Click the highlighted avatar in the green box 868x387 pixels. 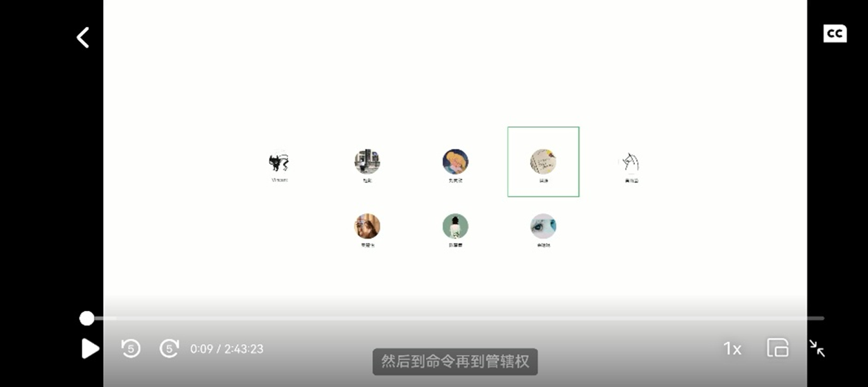[543, 161]
